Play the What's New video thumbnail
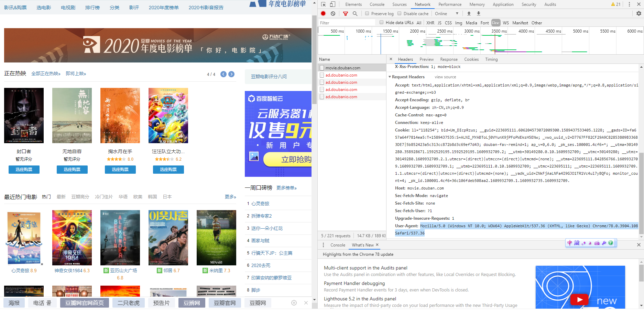644x310 pixels. point(580,300)
